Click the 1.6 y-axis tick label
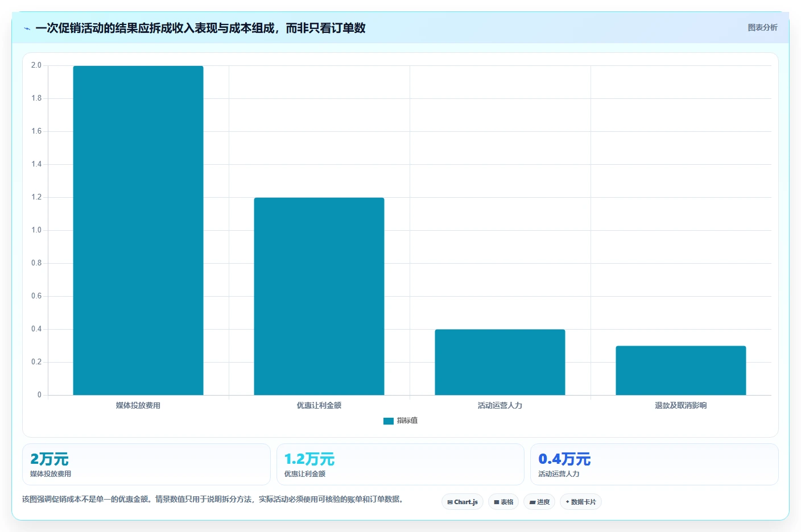 coord(36,131)
